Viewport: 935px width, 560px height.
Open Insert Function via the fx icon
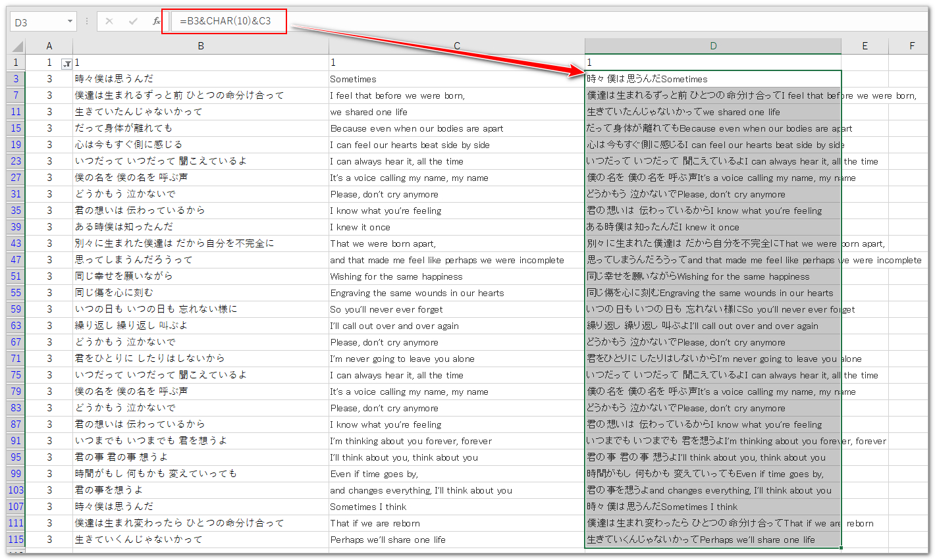point(156,21)
